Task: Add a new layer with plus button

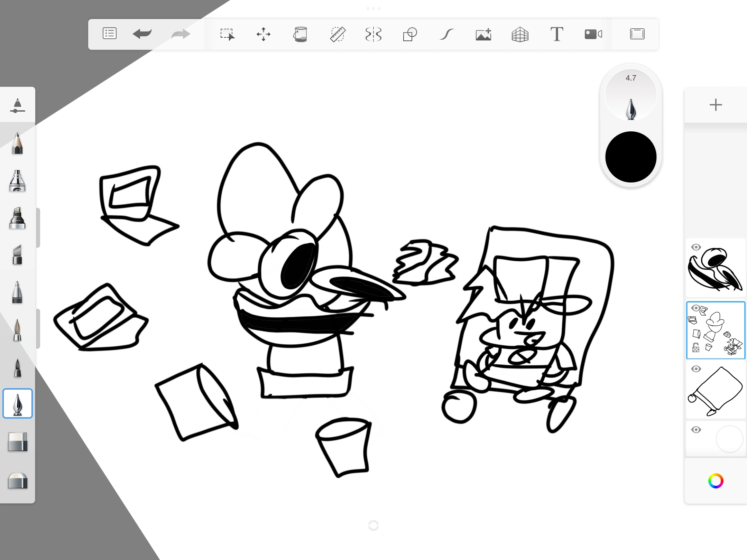Action: pyautogui.click(x=716, y=105)
